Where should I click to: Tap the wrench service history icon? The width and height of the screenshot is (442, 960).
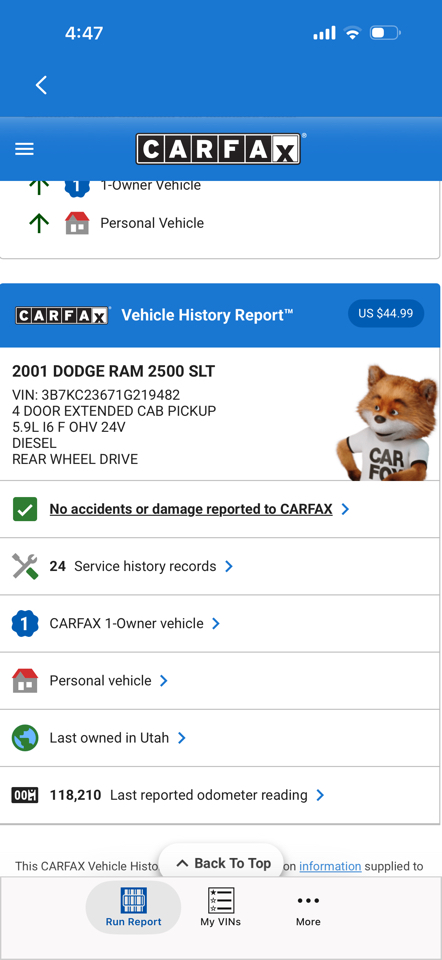[x=25, y=566]
